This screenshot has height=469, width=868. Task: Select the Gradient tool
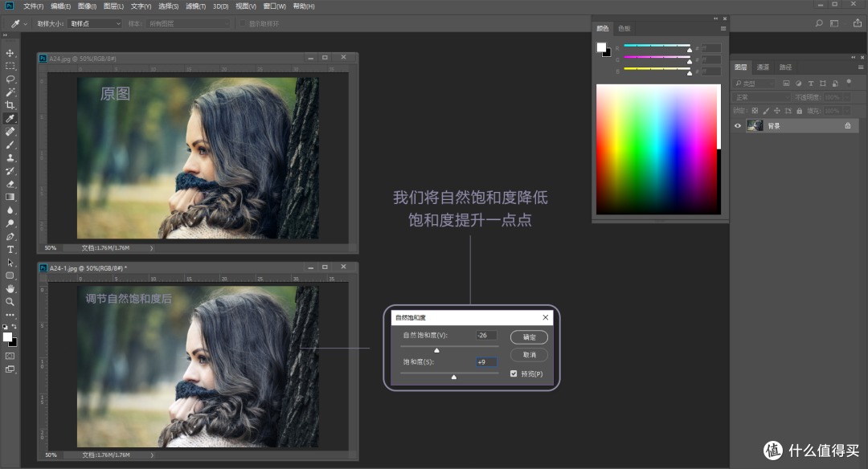coord(10,198)
